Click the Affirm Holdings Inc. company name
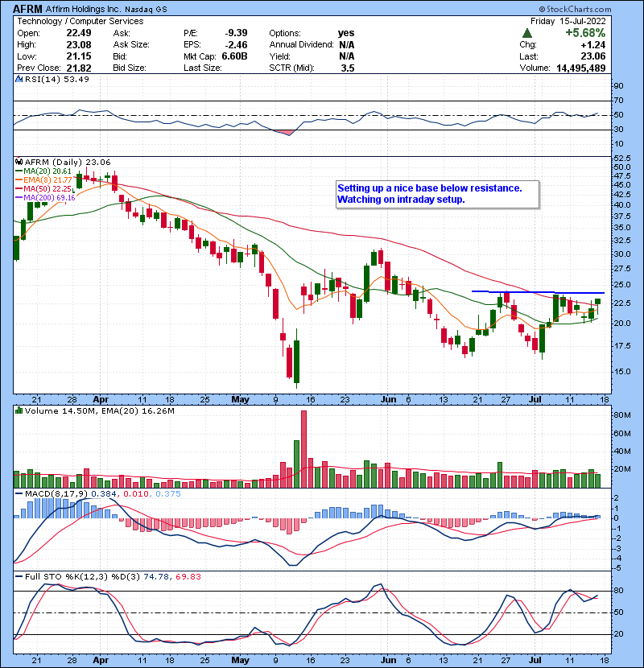The height and width of the screenshot is (668, 644). 84,9
